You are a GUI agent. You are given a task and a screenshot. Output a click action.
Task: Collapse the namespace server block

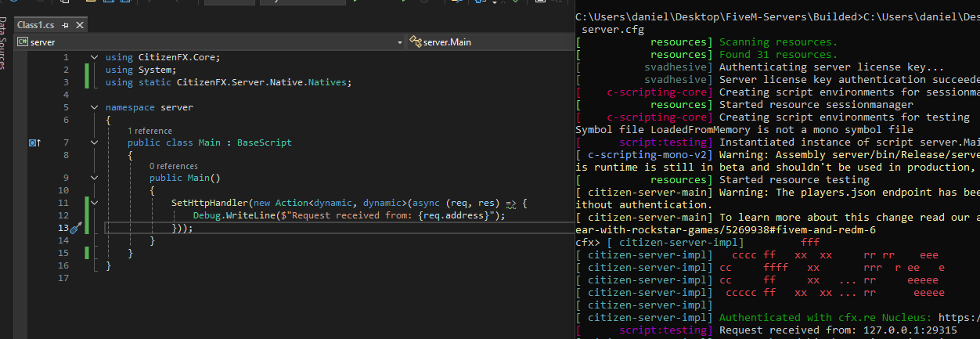(x=95, y=107)
